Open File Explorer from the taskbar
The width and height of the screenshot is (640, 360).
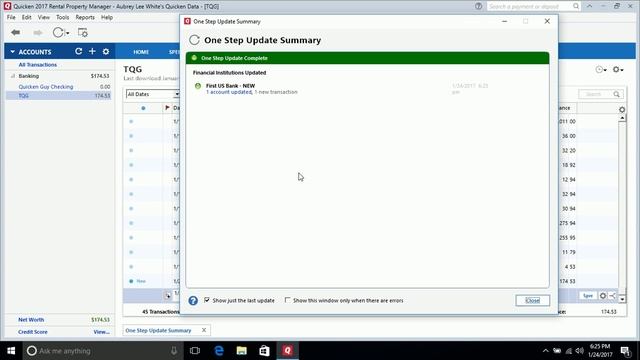242,351
